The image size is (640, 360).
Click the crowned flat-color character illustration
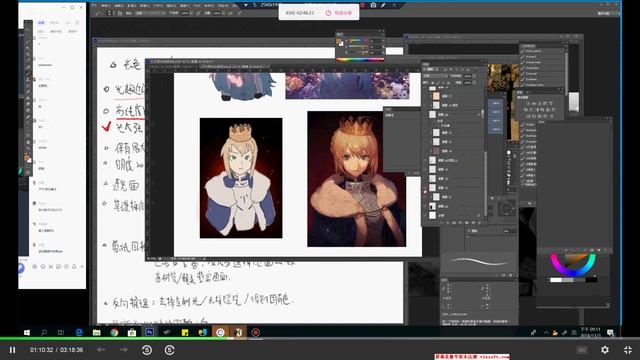point(241,178)
